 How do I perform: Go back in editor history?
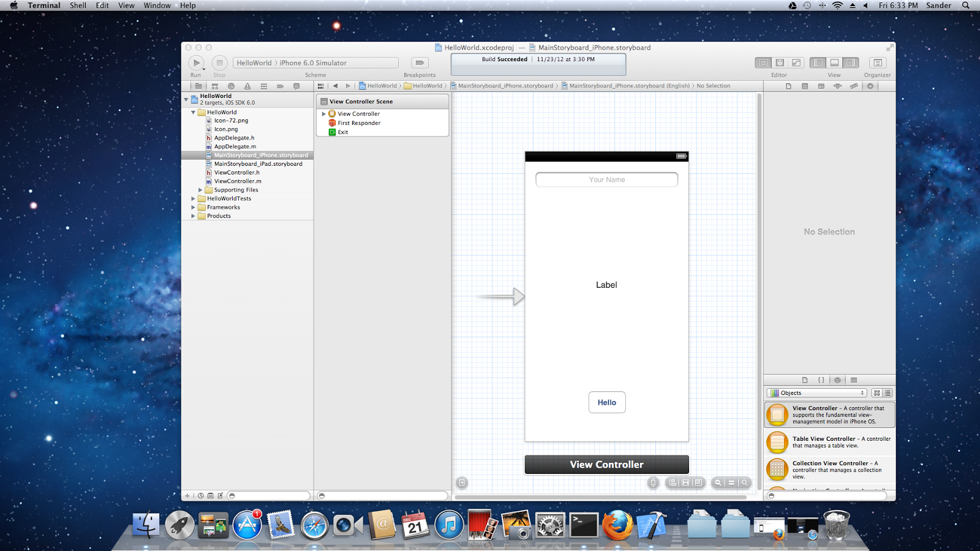point(335,86)
